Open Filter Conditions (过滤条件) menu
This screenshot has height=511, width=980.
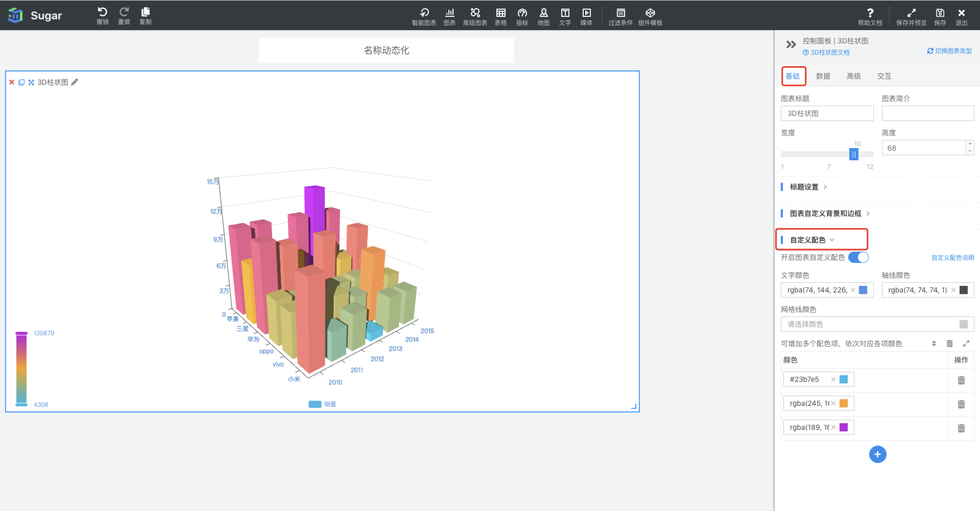click(x=620, y=17)
